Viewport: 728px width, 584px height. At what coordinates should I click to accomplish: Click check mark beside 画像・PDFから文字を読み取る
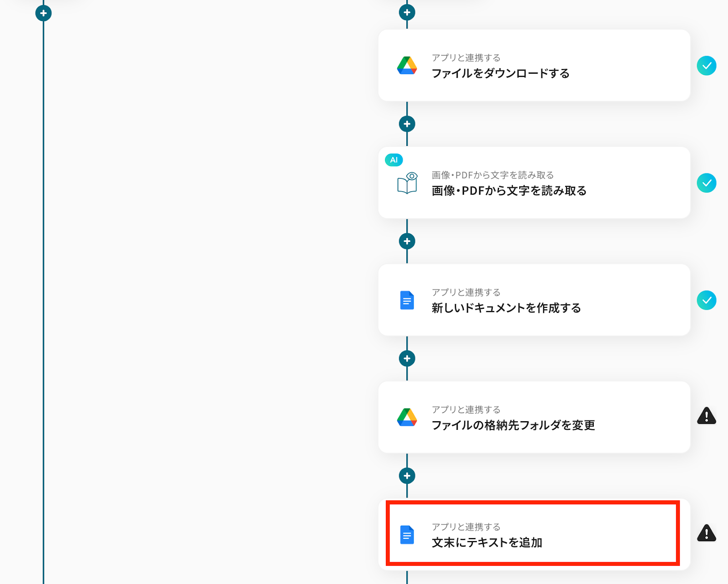707,183
